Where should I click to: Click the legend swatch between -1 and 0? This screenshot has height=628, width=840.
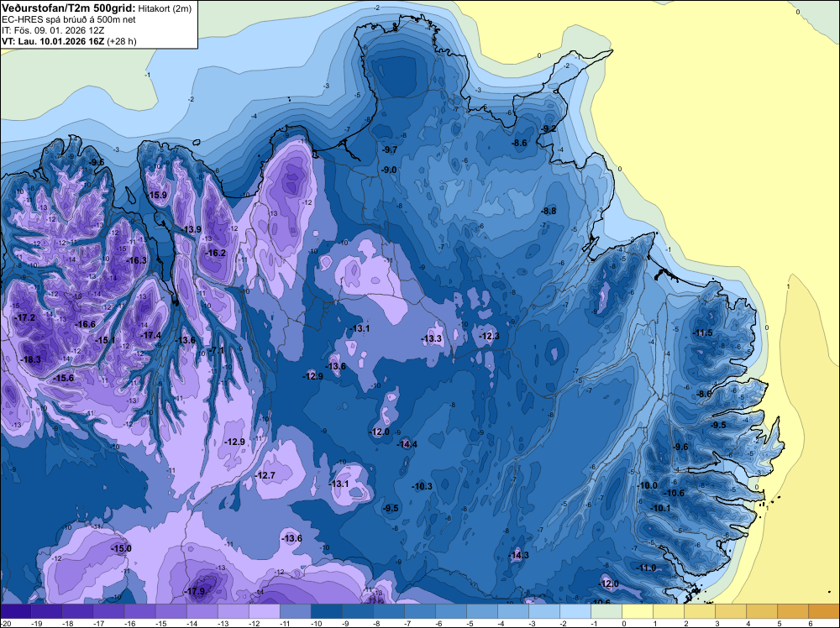point(606,611)
